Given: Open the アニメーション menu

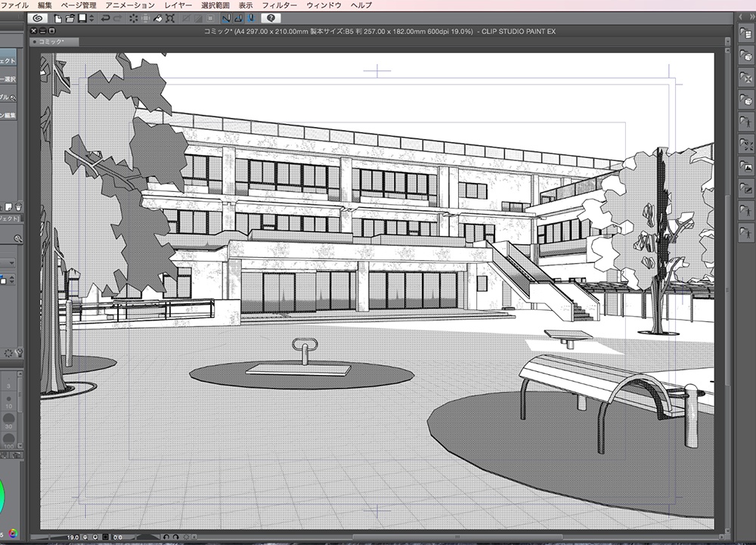Looking at the screenshot, I should 130,5.
